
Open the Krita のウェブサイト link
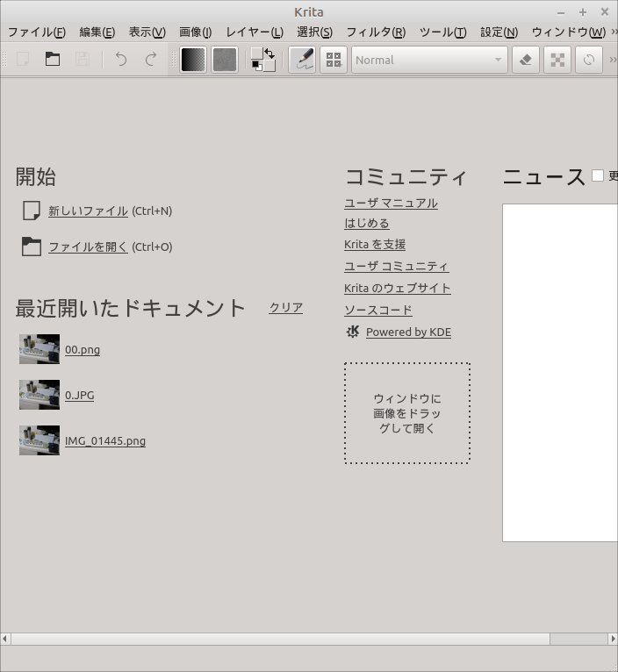coord(397,289)
